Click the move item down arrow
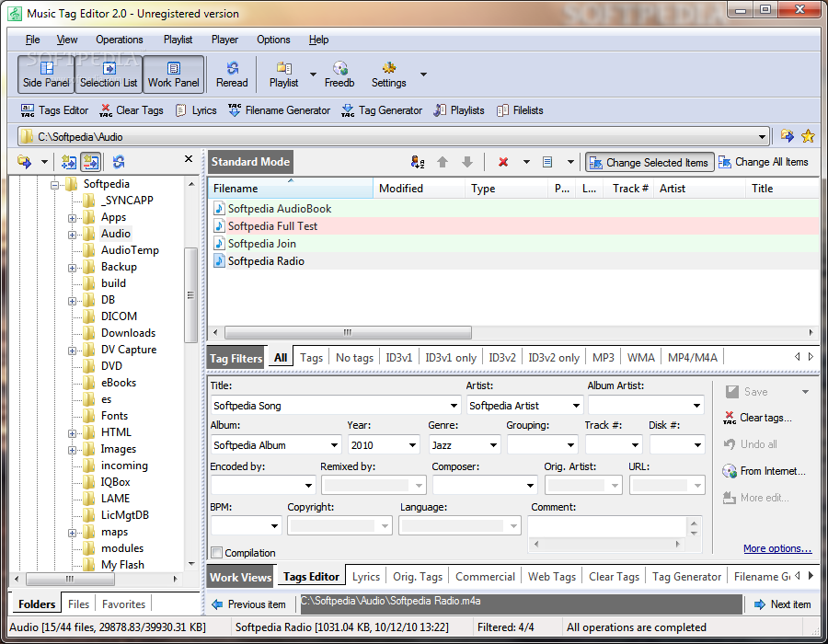 tap(466, 162)
